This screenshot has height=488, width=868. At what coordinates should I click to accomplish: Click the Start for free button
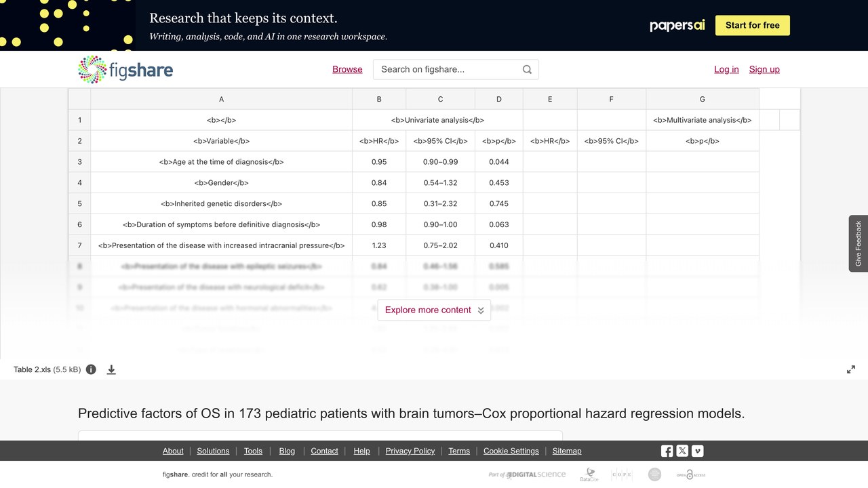coord(753,25)
